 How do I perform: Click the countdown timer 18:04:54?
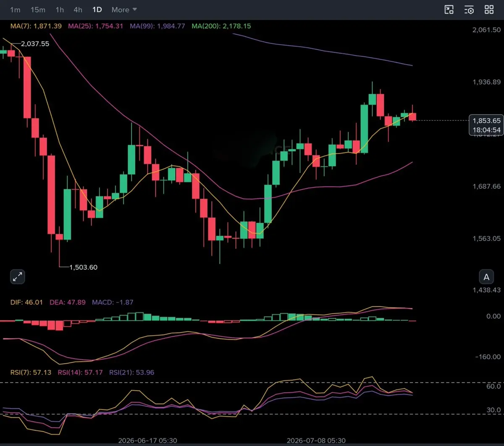(486, 130)
